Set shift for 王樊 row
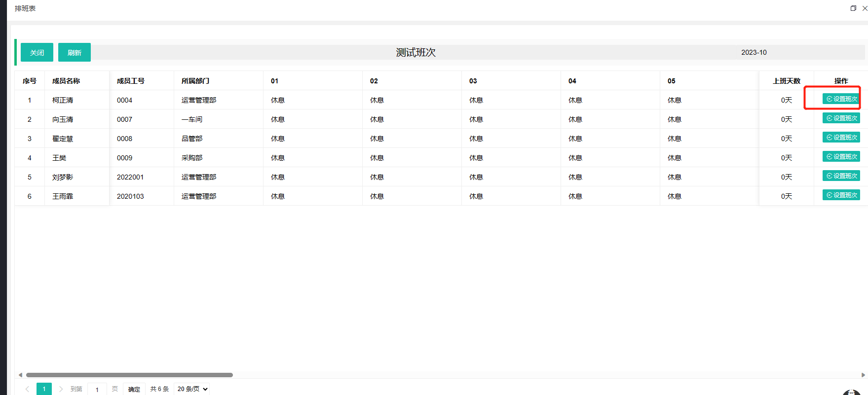The width and height of the screenshot is (868, 395). (x=841, y=157)
